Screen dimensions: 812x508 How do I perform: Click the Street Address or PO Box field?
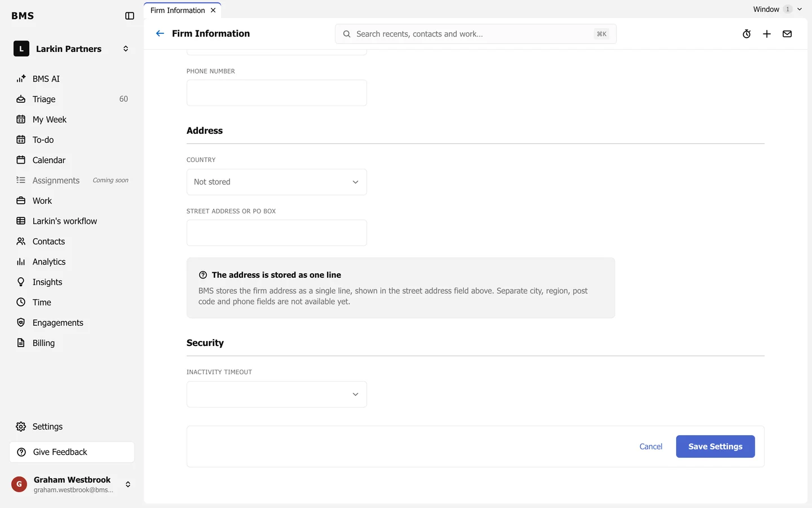point(277,233)
